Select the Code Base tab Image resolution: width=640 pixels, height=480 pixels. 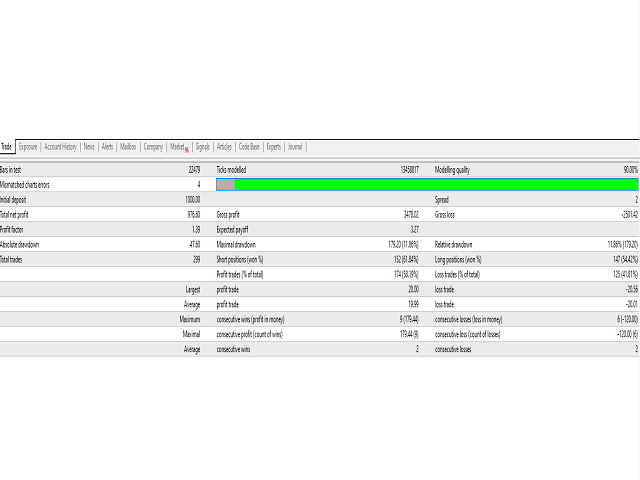[x=249, y=146]
